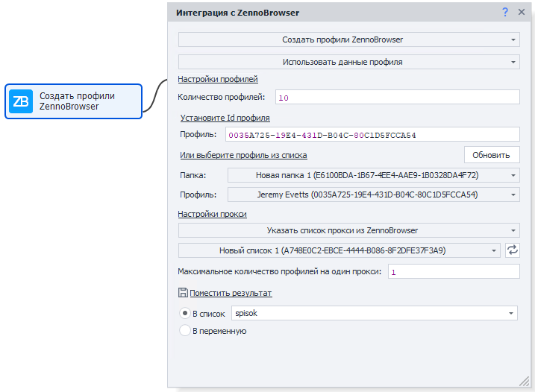Screen dimensions: 535x392
Task: Click the max profiles per proxy field
Action: [x=453, y=272]
